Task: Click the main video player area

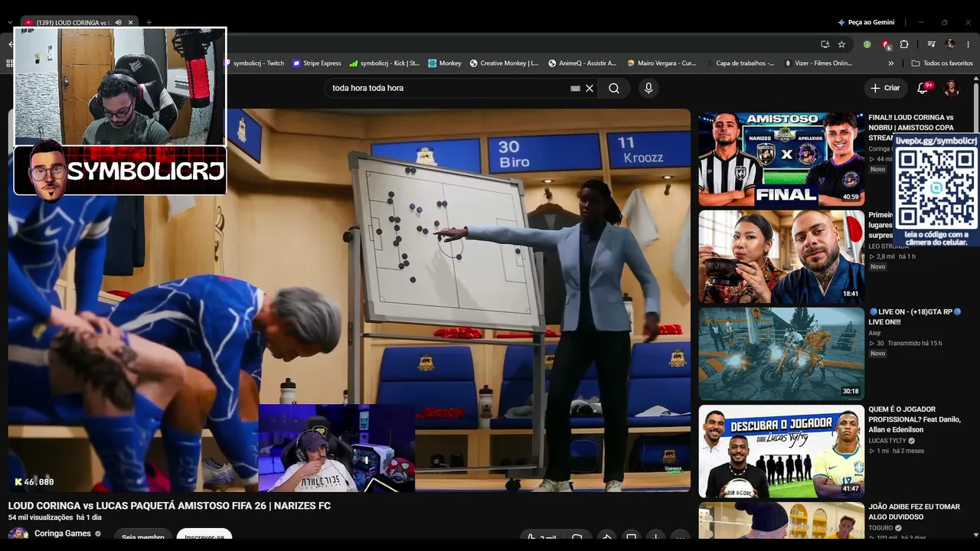Action: [x=349, y=300]
